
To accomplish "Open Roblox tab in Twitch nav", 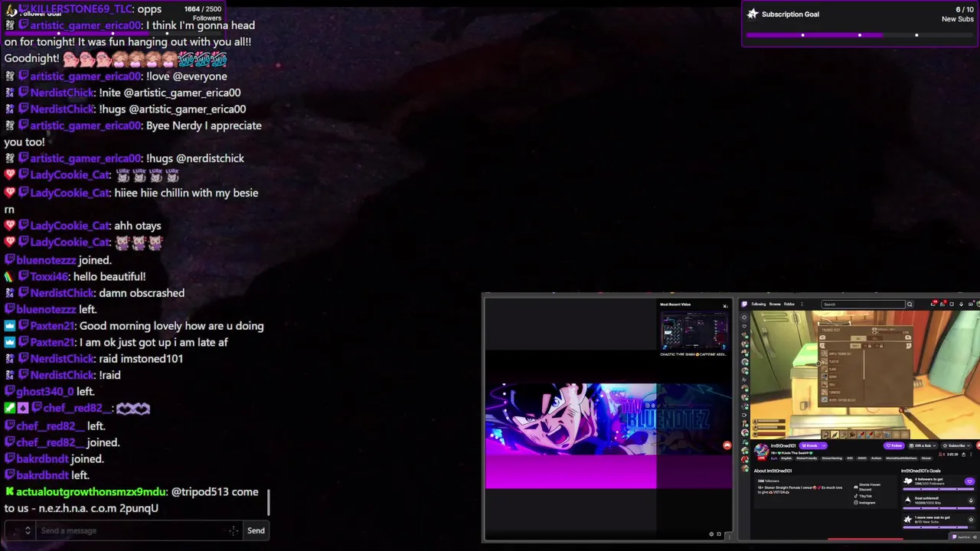I will click(x=789, y=304).
